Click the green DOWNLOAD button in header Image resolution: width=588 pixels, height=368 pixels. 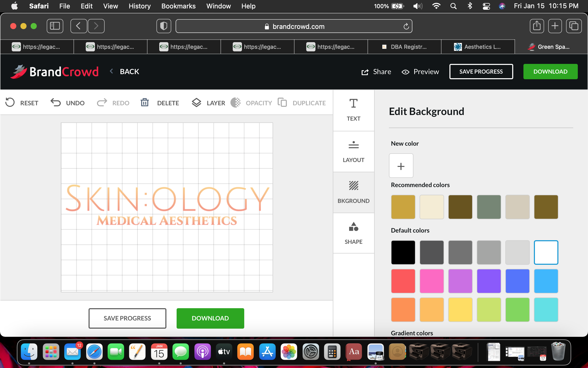tap(550, 72)
